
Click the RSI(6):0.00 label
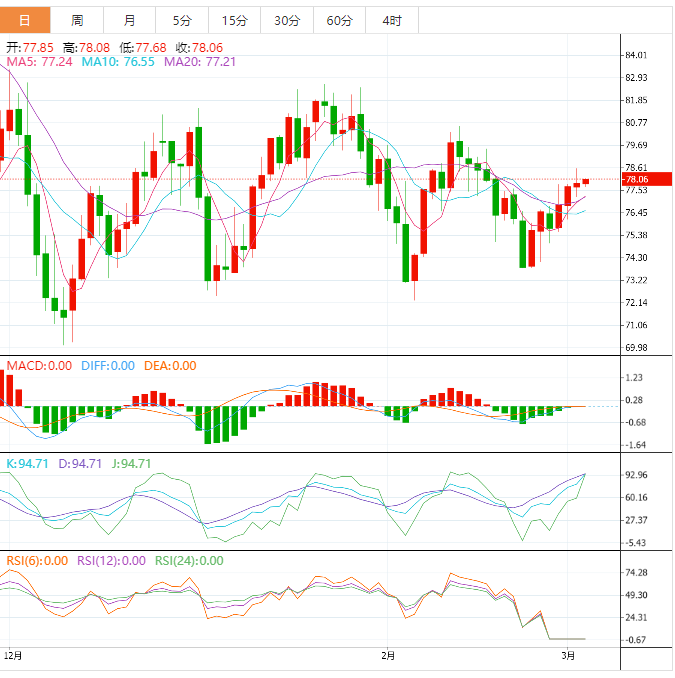click(37, 561)
